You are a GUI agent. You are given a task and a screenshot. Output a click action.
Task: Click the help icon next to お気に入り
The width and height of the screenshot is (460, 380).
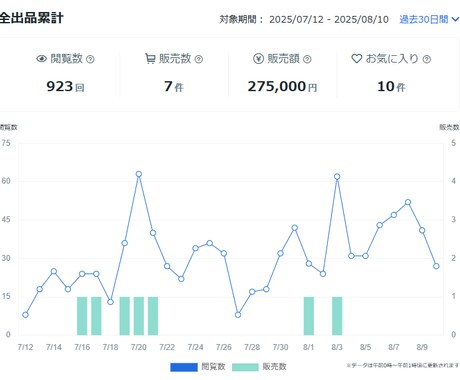[x=427, y=59]
